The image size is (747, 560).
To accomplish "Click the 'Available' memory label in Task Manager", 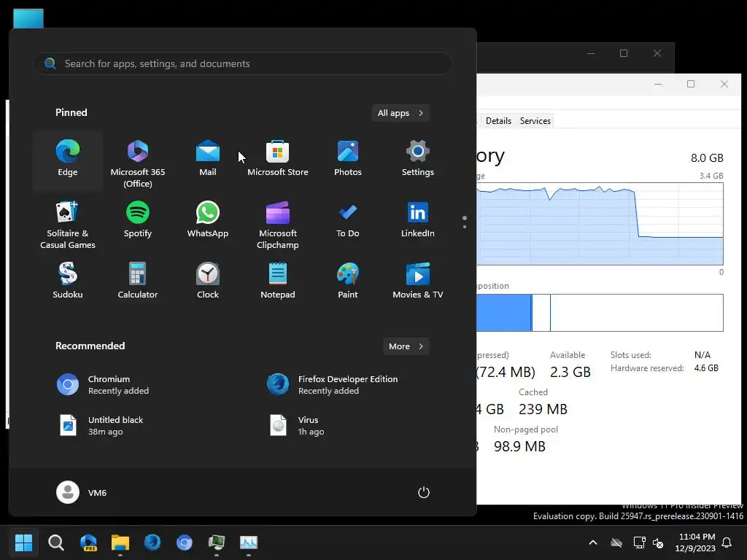I will tap(568, 355).
